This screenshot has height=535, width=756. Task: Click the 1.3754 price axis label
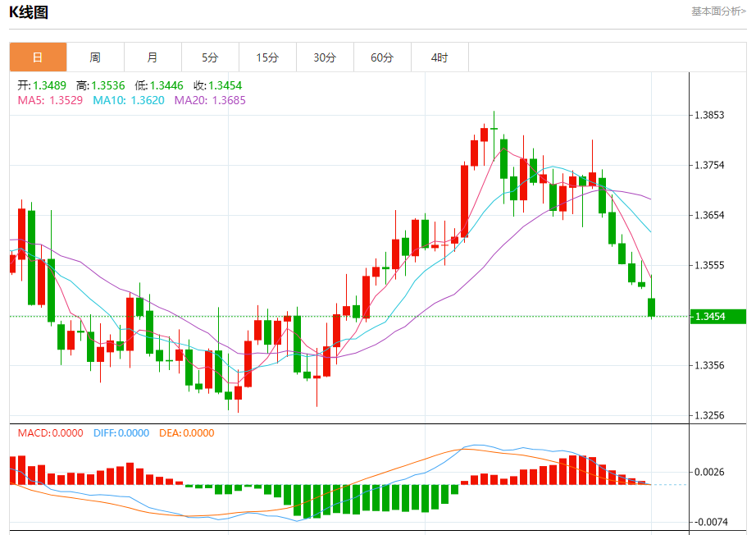(709, 165)
